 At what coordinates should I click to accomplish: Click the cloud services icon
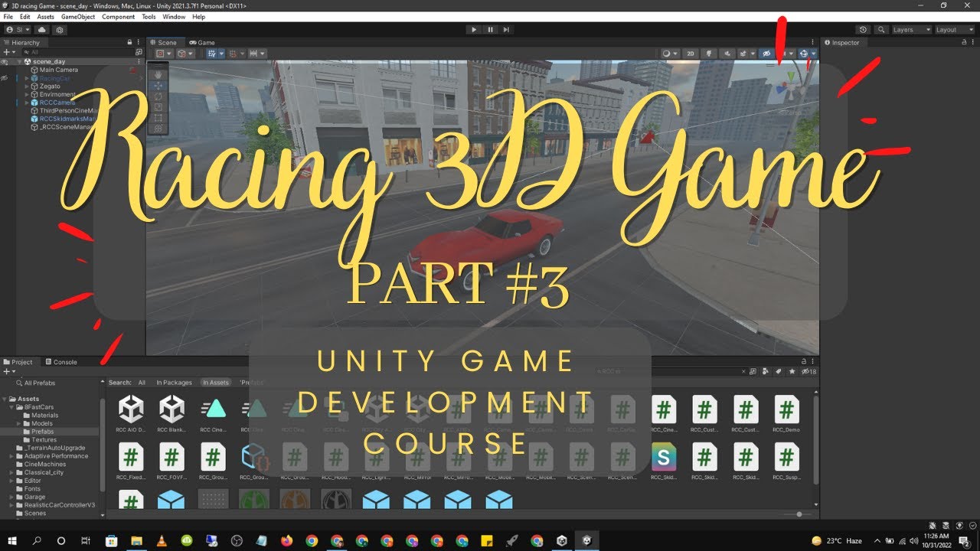tap(41, 30)
